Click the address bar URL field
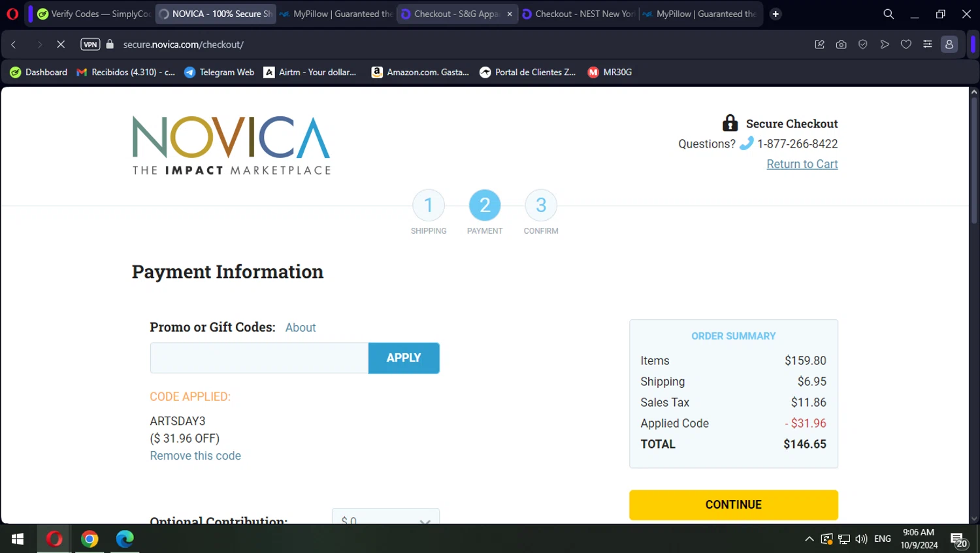Viewport: 980px width, 553px height. (457, 44)
